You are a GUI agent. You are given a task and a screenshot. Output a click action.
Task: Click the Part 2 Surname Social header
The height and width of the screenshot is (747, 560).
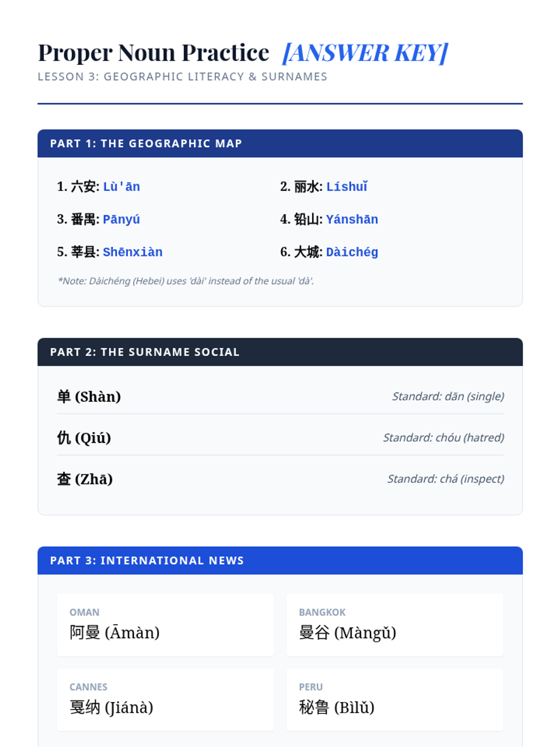coord(280,352)
